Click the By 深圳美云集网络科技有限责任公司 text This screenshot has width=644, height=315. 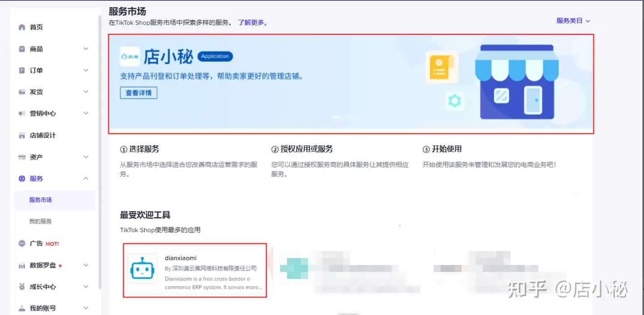point(211,269)
